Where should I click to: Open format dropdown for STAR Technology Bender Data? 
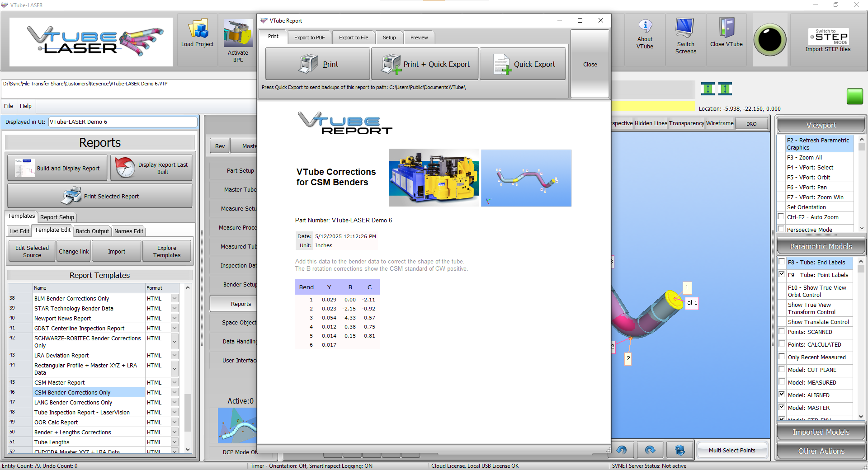tap(175, 308)
